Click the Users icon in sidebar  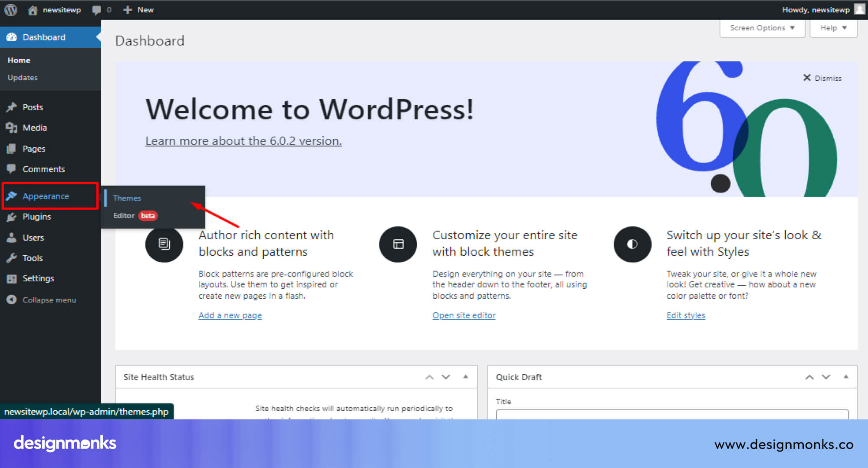pos(11,237)
